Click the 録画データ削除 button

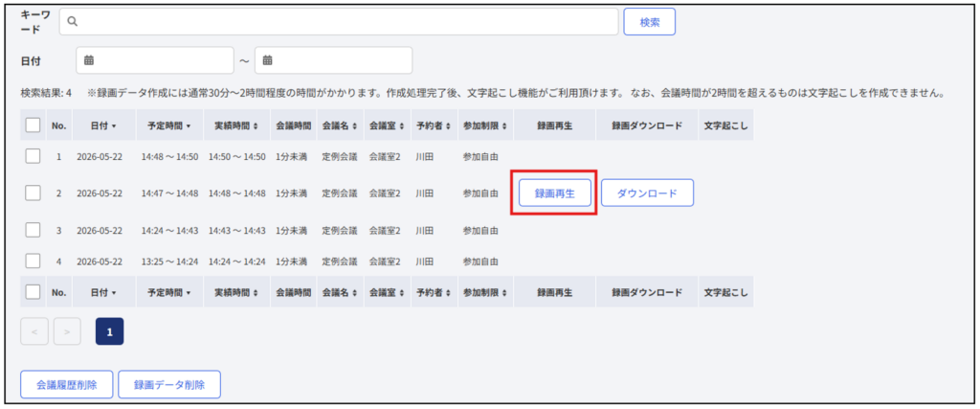169,385
